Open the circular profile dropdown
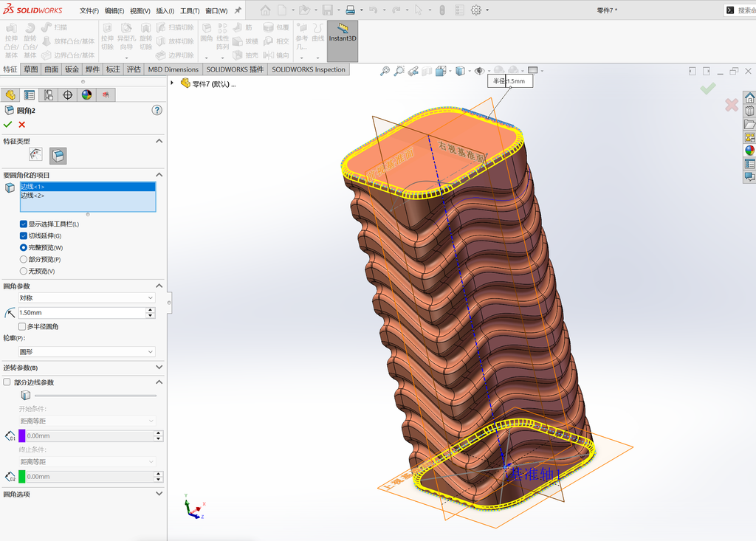 pyautogui.click(x=87, y=352)
